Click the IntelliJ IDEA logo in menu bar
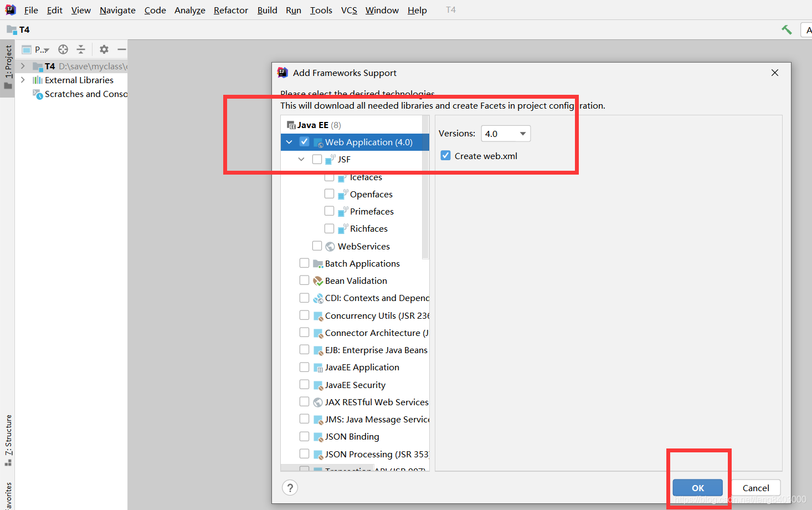This screenshot has width=812, height=510. (11, 9)
